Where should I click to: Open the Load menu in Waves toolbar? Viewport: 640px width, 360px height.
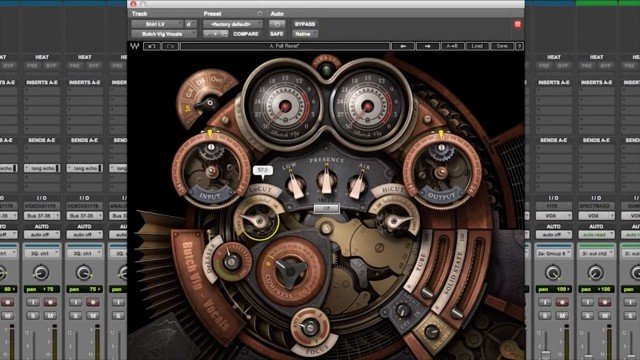pyautogui.click(x=477, y=46)
